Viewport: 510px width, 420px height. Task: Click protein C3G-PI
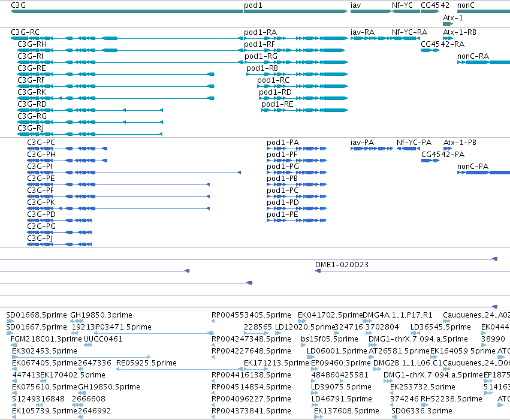(x=134, y=173)
